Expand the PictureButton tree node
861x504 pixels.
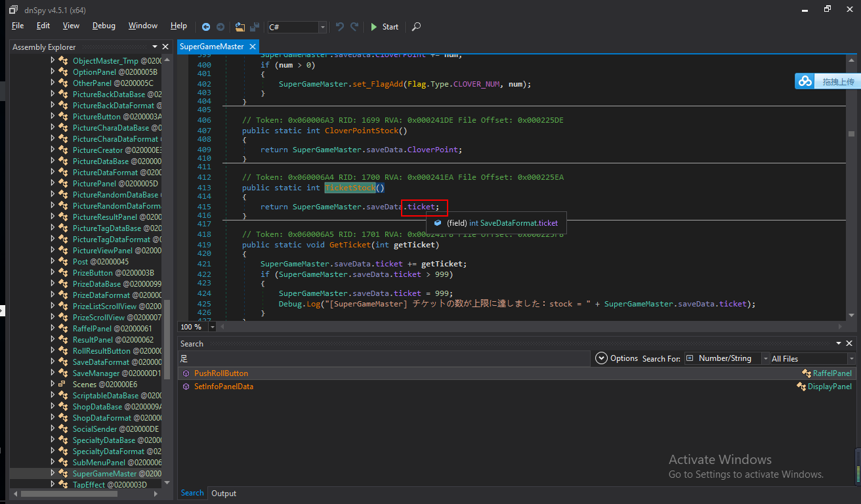[53, 116]
